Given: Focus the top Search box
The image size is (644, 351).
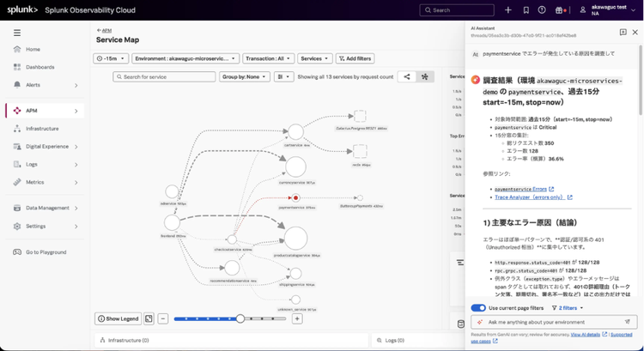Looking at the screenshot, I should click(457, 9).
